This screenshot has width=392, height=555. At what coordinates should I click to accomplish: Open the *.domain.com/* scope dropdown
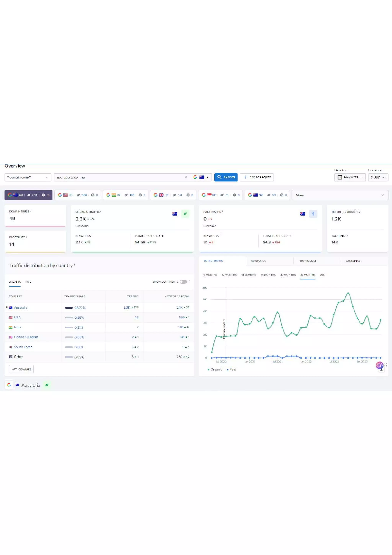pos(28,177)
